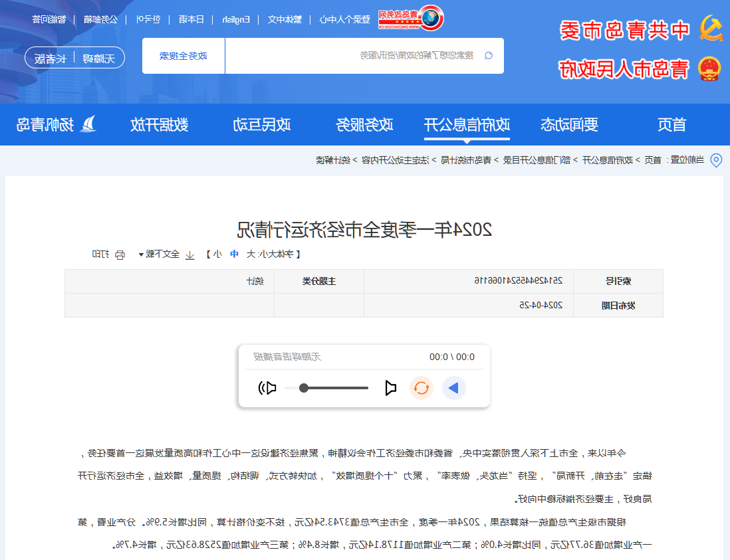Viewport: 730px width, 560px height.
Task: Click the location pin icon beside 当前位置
Action: tap(716, 161)
